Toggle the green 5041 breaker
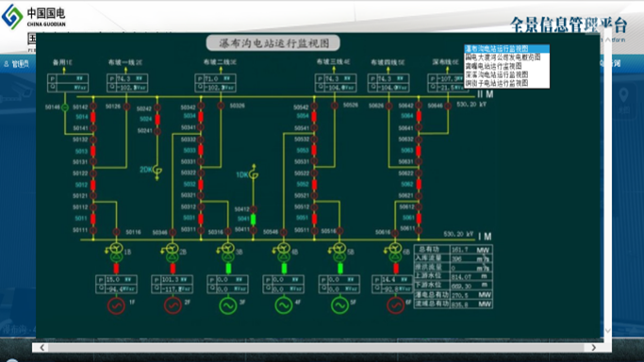The height and width of the screenshot is (362, 644). 253,220
